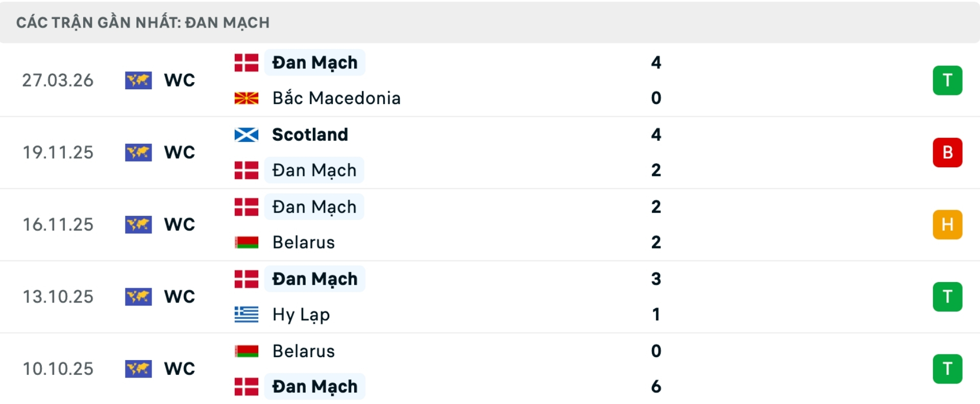This screenshot has width=980, height=404.
Task: Click the red B result badge
Action: click(947, 153)
